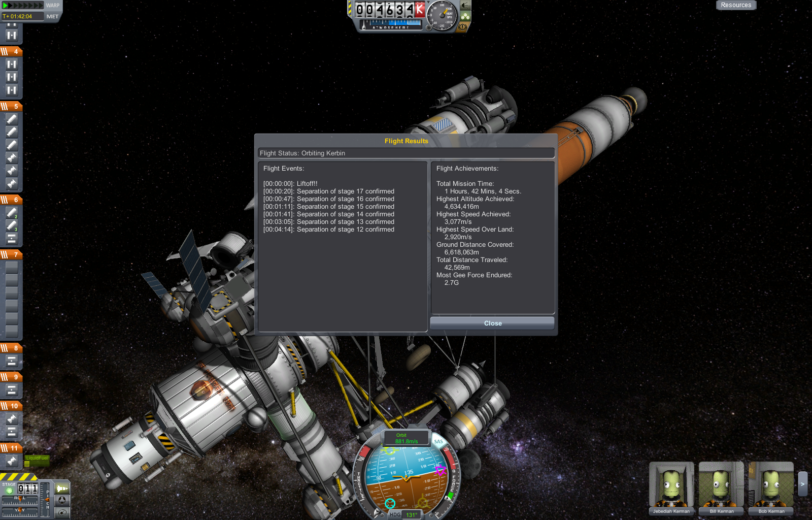Click the vertical speed gauge dial
Image resolution: width=812 pixels, height=520 pixels.
pyautogui.click(x=443, y=15)
